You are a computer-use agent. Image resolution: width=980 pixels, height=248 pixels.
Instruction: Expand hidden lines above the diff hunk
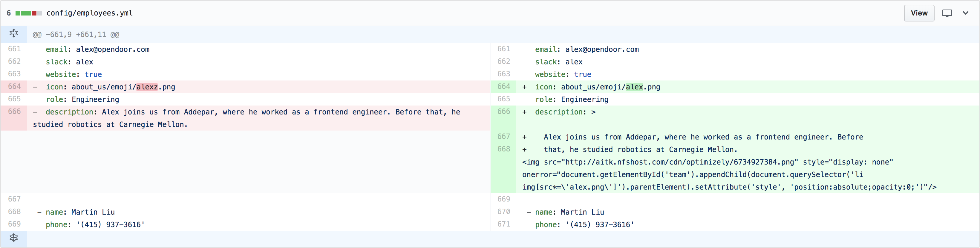click(x=14, y=33)
